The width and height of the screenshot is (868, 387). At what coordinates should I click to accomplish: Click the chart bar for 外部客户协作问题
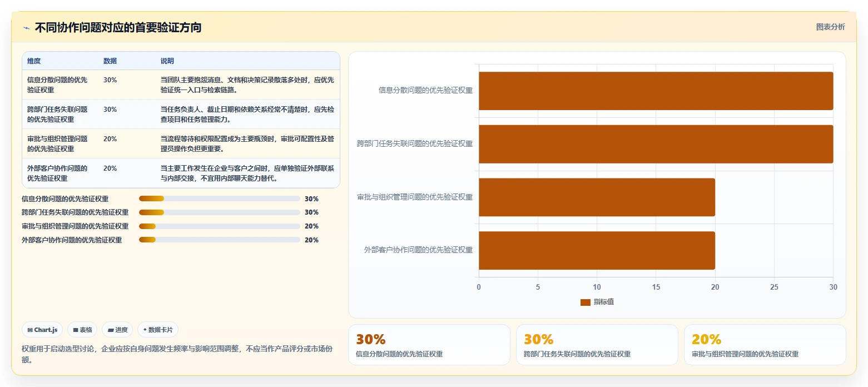tap(597, 250)
